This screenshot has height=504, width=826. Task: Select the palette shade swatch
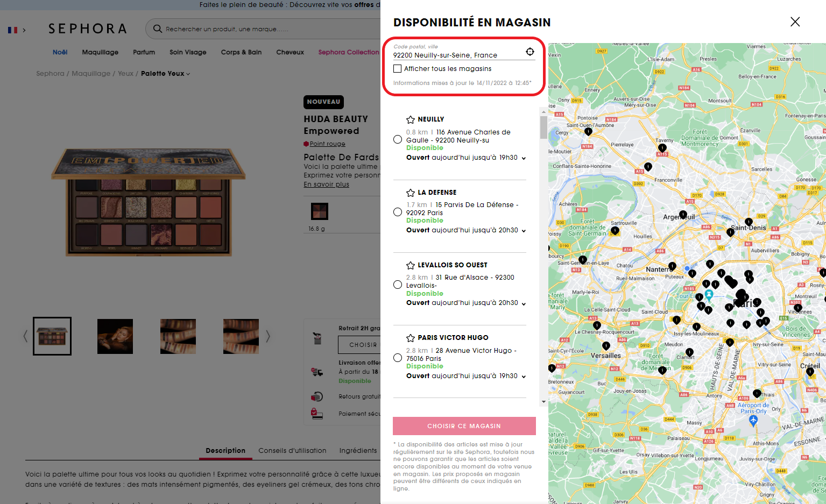click(x=320, y=211)
